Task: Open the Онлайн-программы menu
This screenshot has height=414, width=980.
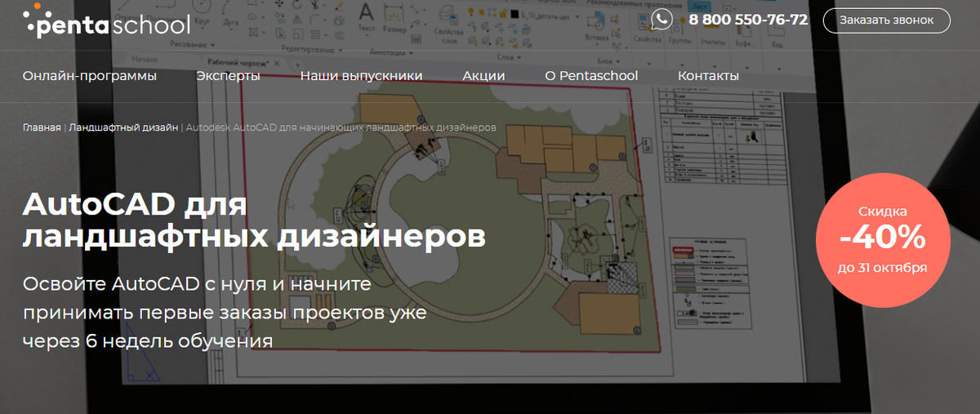Action: pos(90,76)
